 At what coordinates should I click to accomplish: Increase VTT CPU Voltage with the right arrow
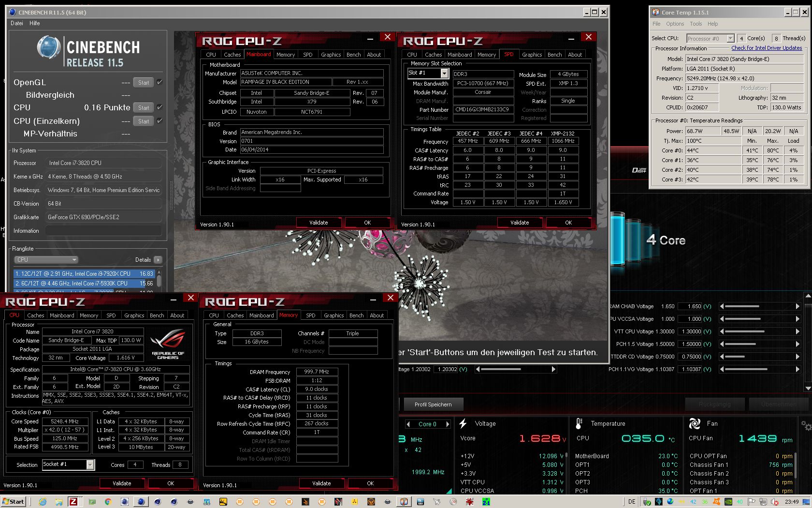[797, 331]
